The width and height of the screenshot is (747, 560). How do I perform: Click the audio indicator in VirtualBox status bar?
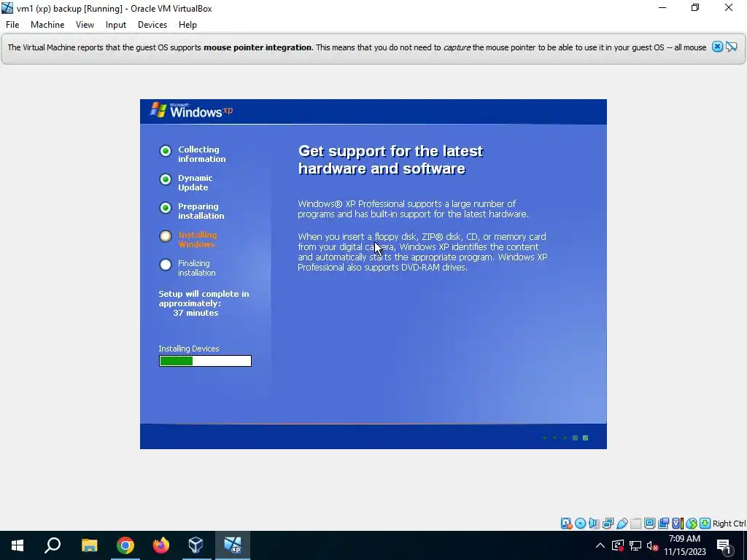pos(594,524)
